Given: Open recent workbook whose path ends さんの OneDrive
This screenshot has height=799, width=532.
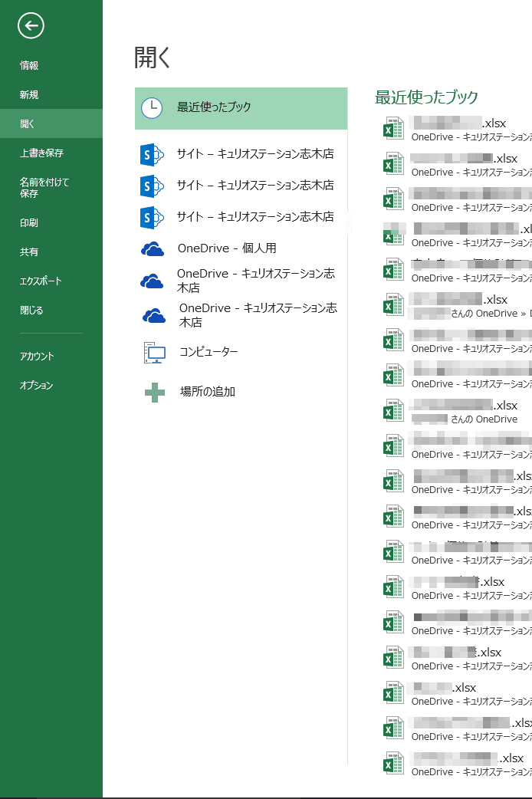Looking at the screenshot, I should pyautogui.click(x=457, y=412).
